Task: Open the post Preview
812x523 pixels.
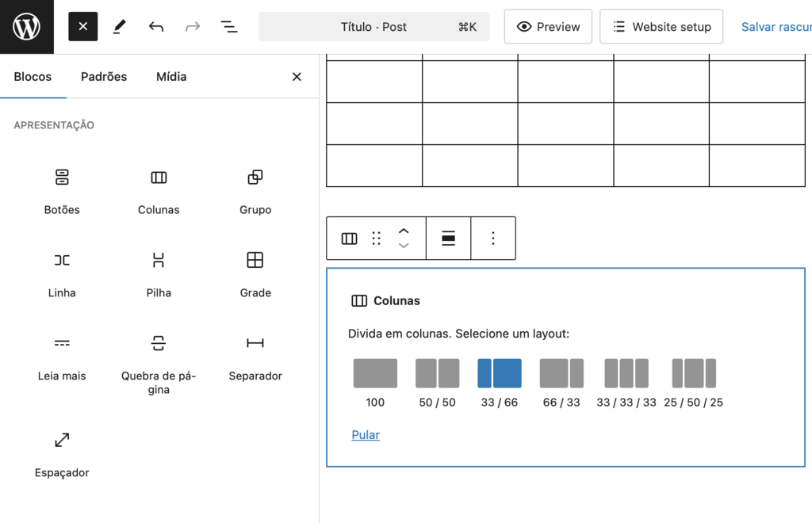Action: point(548,26)
